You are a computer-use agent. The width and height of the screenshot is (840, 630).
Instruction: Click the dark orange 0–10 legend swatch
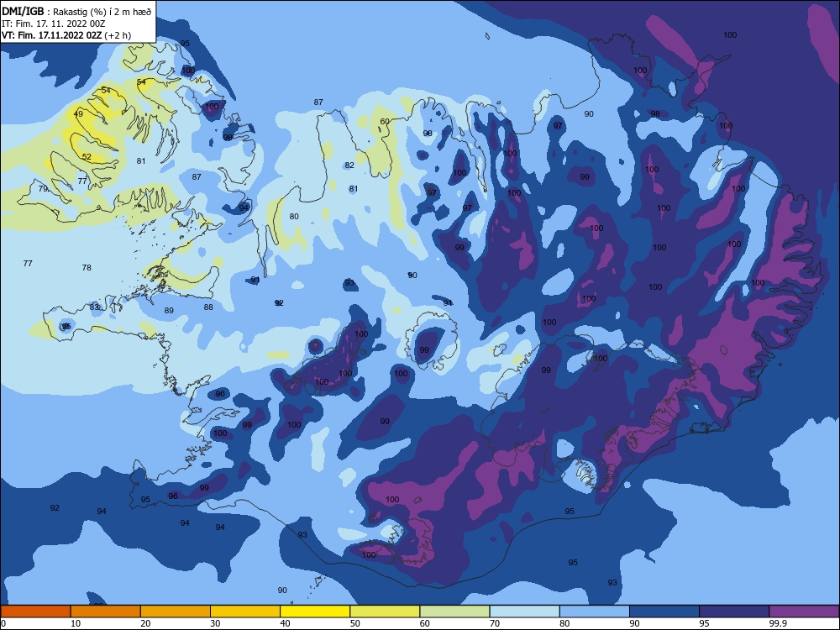pyautogui.click(x=35, y=612)
